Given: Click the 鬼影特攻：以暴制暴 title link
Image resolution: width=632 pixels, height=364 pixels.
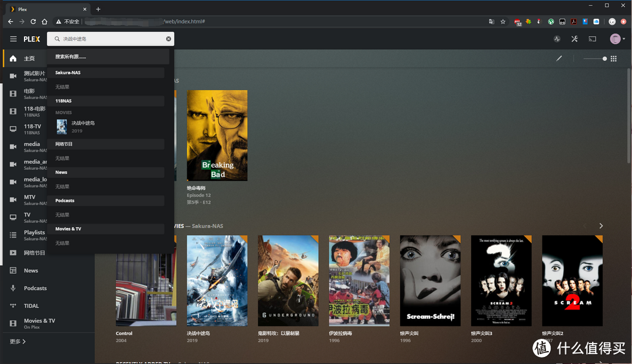Looking at the screenshot, I should tap(279, 334).
